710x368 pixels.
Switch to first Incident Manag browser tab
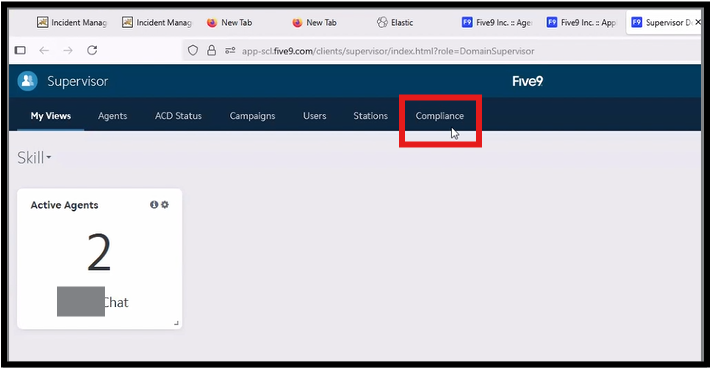tap(72, 22)
